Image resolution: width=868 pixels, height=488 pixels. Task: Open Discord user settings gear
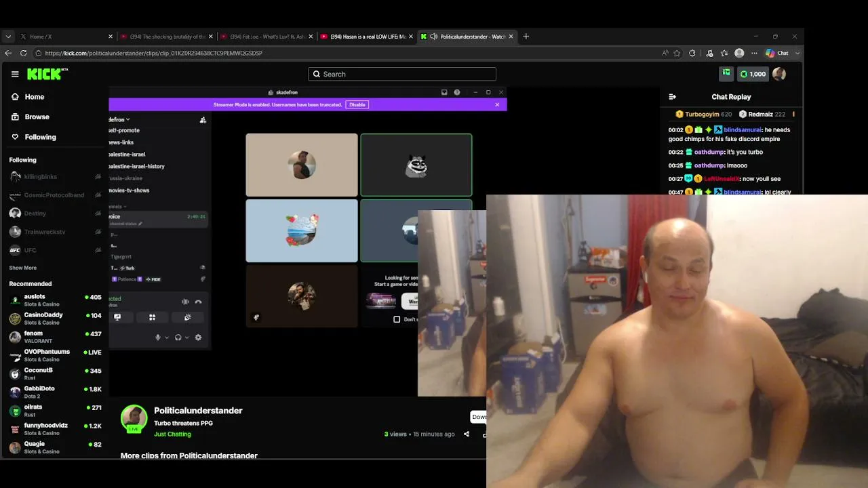(x=198, y=338)
